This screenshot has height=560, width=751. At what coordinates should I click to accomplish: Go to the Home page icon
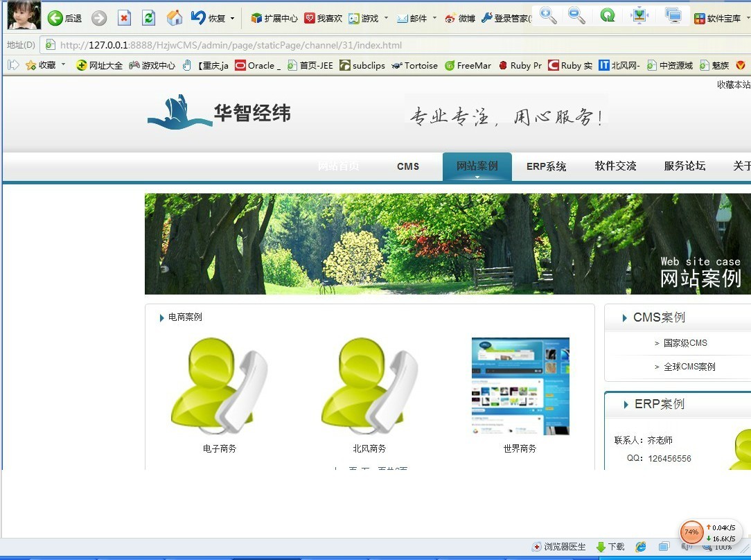click(175, 18)
